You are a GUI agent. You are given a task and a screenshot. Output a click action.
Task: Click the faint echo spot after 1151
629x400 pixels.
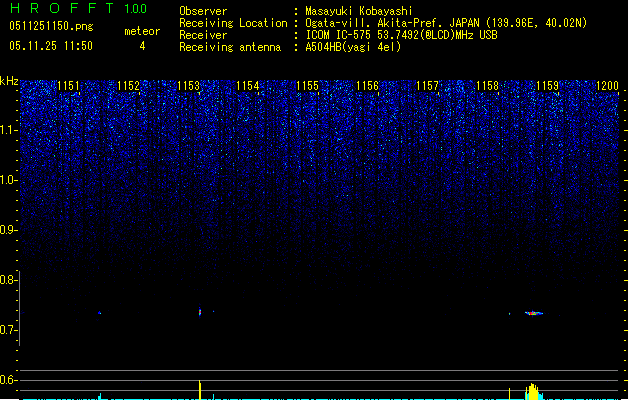click(99, 313)
